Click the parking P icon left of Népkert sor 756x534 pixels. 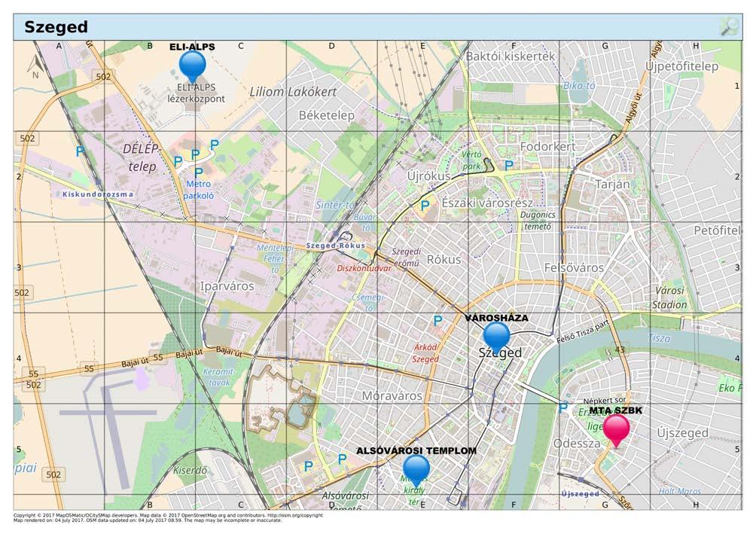[x=562, y=407]
